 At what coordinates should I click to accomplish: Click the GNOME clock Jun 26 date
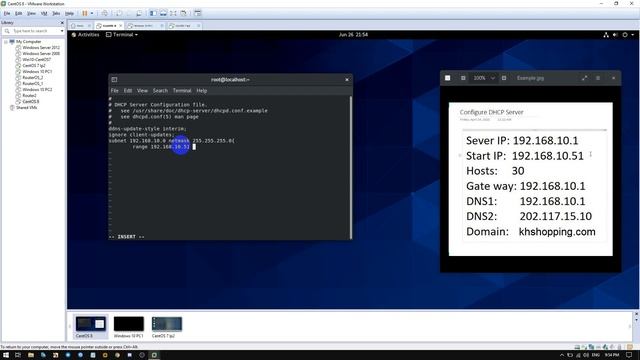tap(353, 35)
